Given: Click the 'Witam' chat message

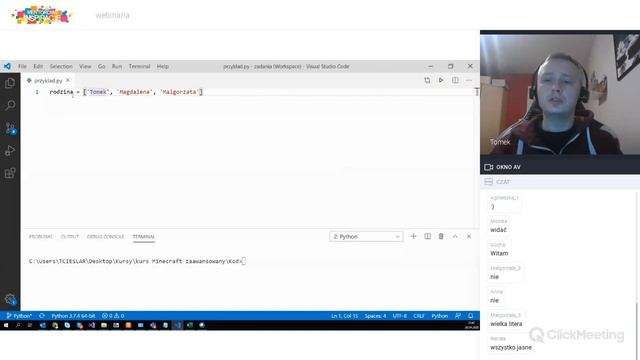Looking at the screenshot, I should (499, 253).
